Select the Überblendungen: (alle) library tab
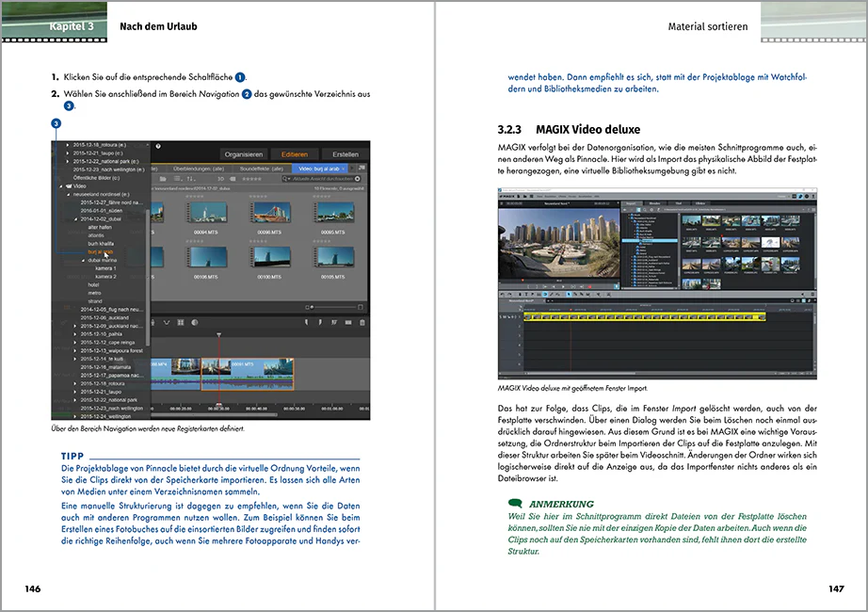The width and height of the screenshot is (868, 612). pyautogui.click(x=199, y=169)
